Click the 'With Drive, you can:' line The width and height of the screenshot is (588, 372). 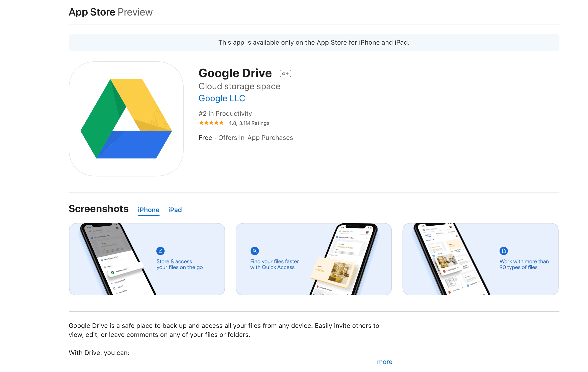99,353
